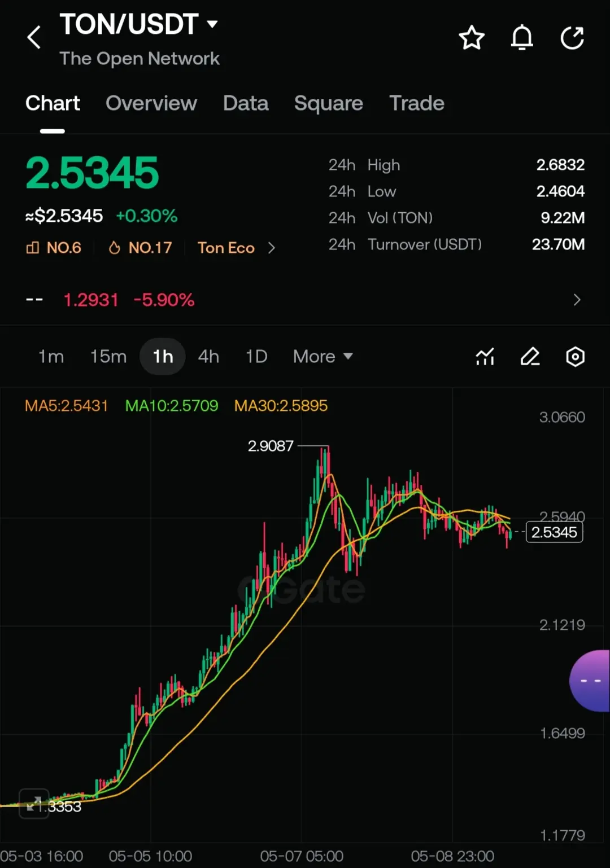
Task: Switch to the Overview tab
Action: pos(151,103)
